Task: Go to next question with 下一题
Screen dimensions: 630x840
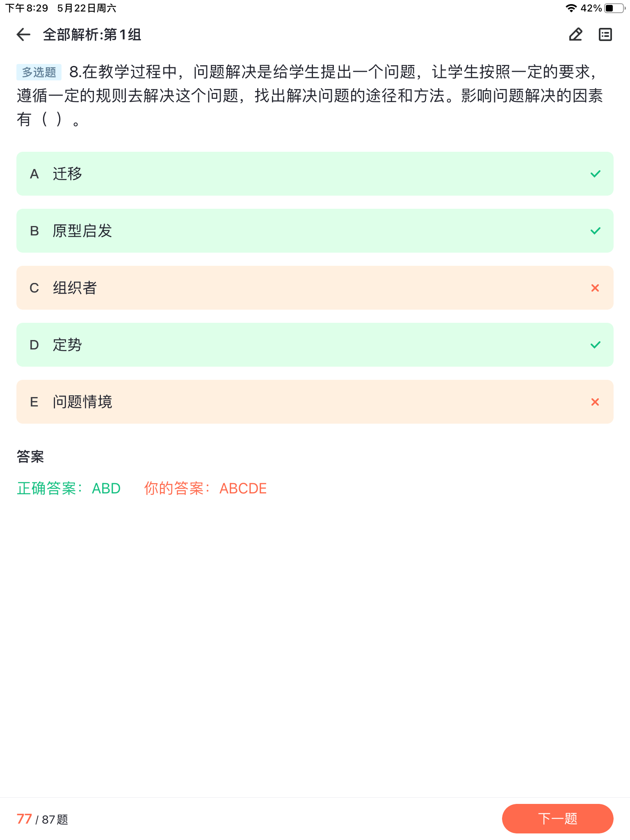Action: [x=558, y=819]
